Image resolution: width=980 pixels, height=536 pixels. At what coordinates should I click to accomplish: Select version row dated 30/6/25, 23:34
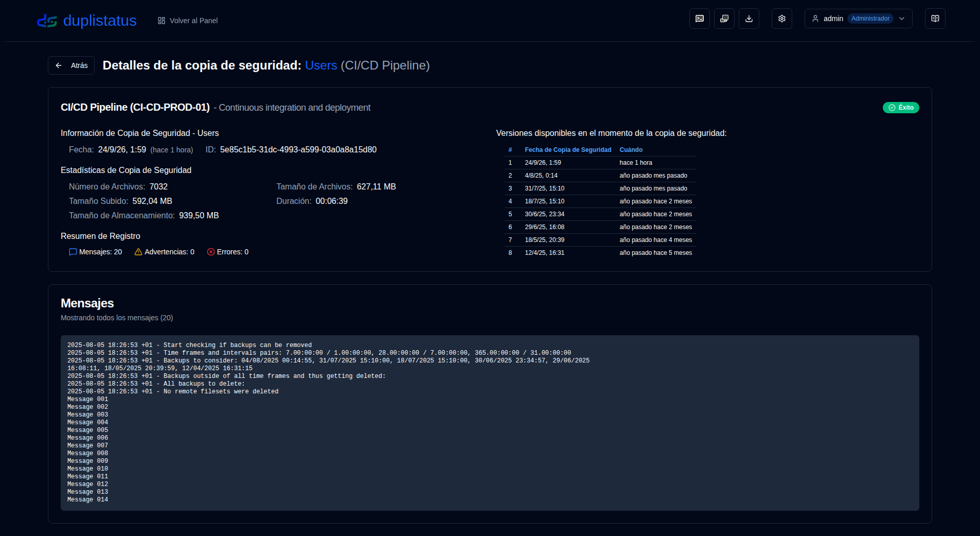tap(600, 214)
